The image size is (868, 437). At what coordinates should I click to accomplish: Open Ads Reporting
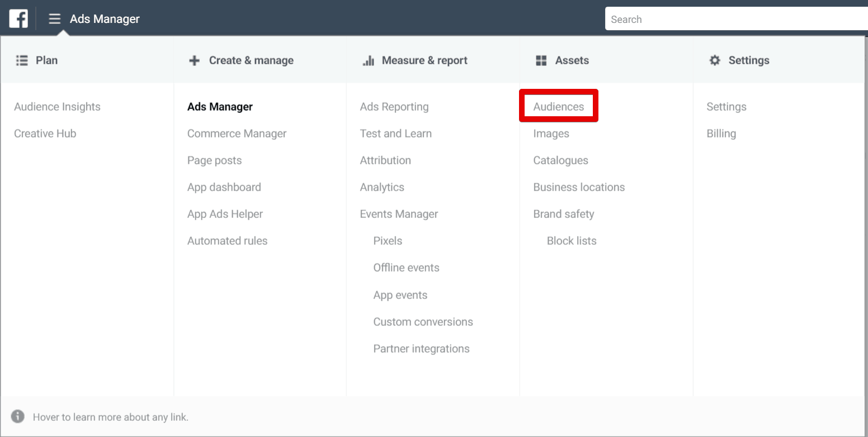(x=394, y=107)
